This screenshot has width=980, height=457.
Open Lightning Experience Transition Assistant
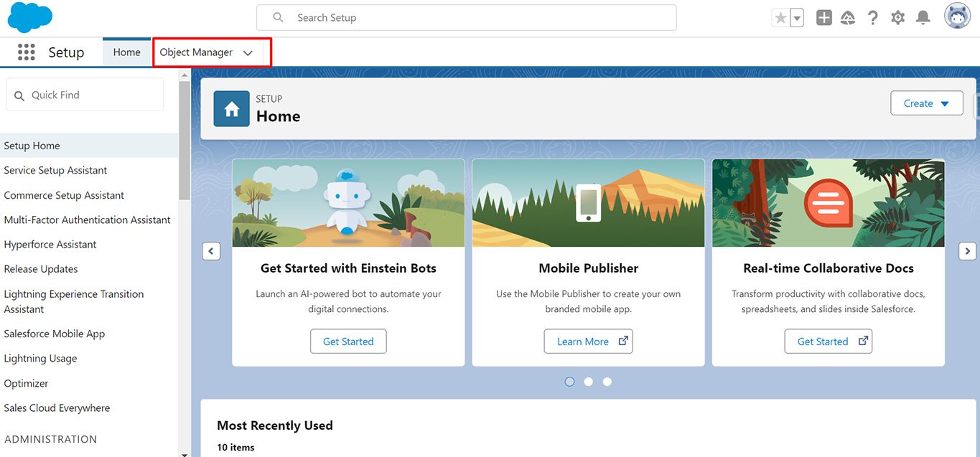pos(74,301)
